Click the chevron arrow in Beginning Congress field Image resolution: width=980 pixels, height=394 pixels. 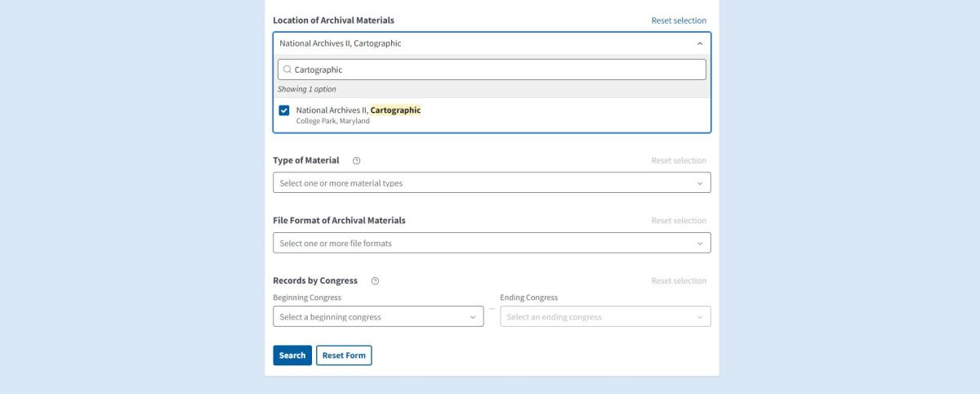472,317
